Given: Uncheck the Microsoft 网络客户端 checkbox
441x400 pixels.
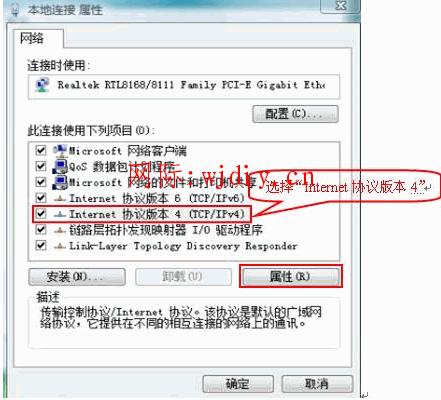Looking at the screenshot, I should pos(41,150).
